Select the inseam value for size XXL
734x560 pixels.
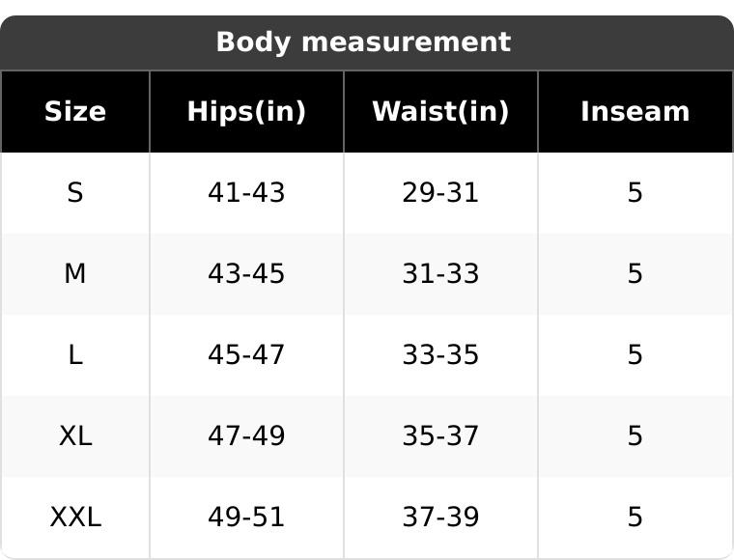[635, 518]
